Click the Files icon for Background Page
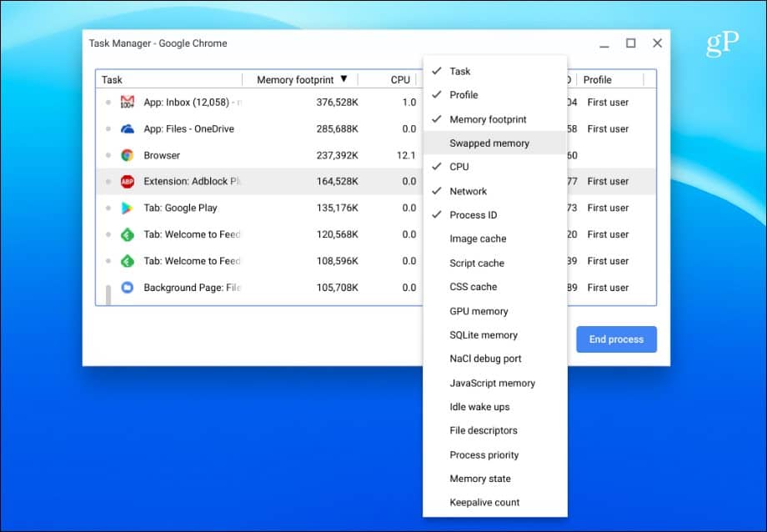The width and height of the screenshot is (767, 532). click(128, 288)
